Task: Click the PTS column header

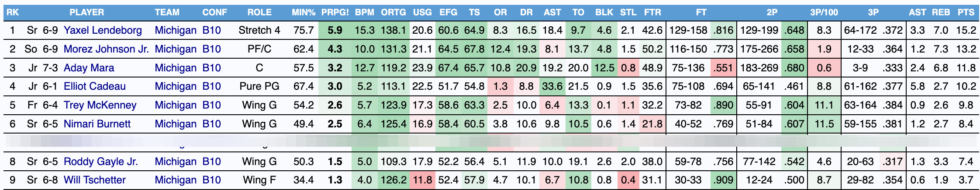Action: tap(966, 12)
